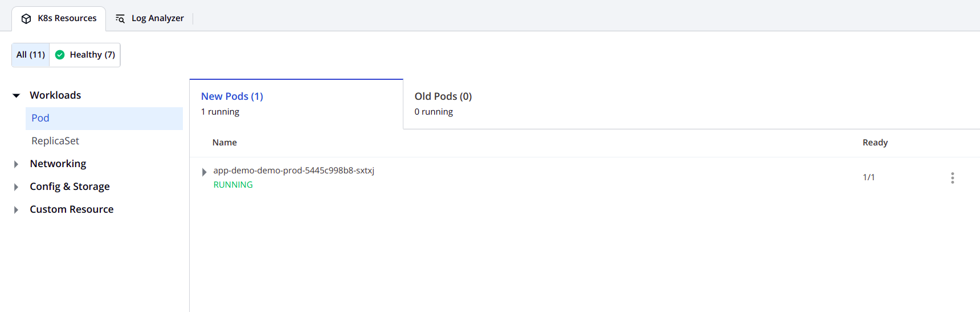Click the pod name app-demo-demo-prod-5445c998b8-sxtxj
980x312 pixels.
[293, 171]
